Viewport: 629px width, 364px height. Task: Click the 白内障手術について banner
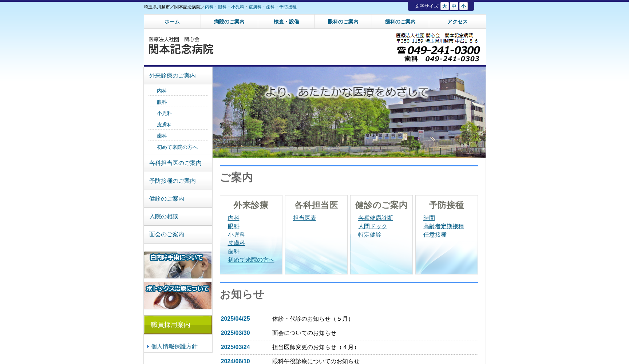click(x=178, y=265)
